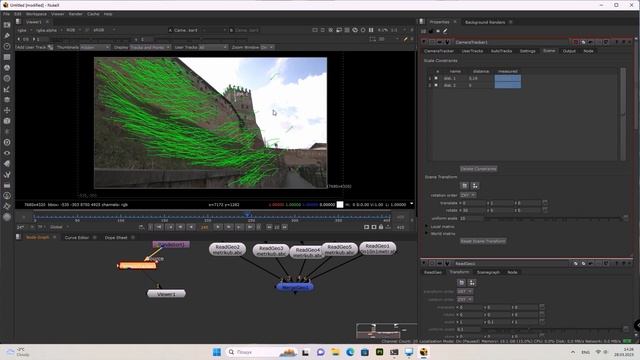The height and width of the screenshot is (360, 640).
Task: Click the play forward button in the viewer
Action: (218, 227)
